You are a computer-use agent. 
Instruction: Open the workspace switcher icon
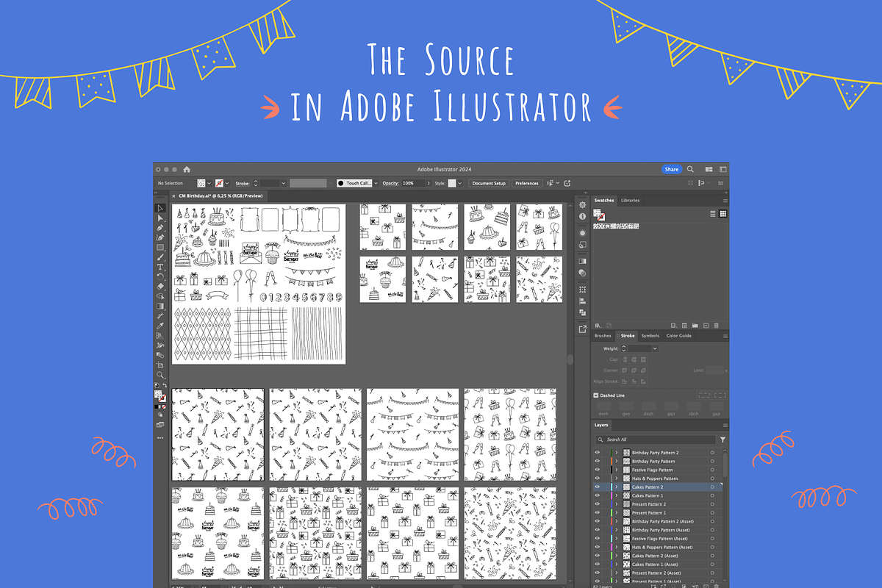(x=723, y=169)
